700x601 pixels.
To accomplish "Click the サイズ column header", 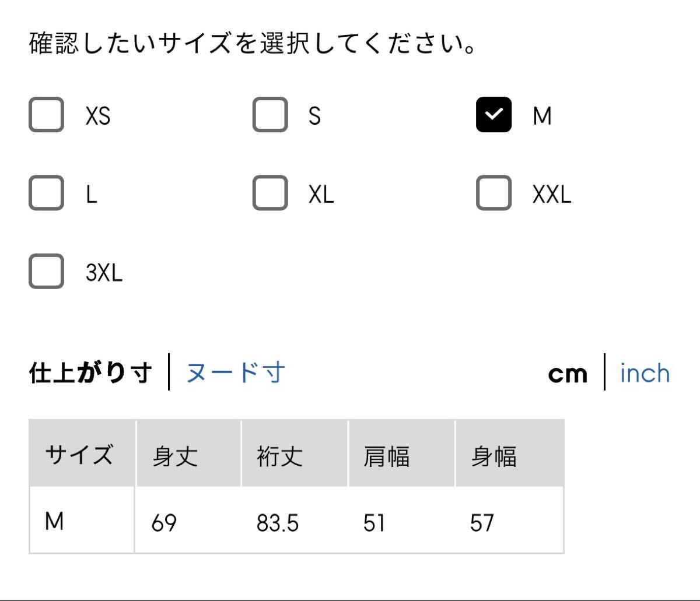I will pyautogui.click(x=79, y=454).
